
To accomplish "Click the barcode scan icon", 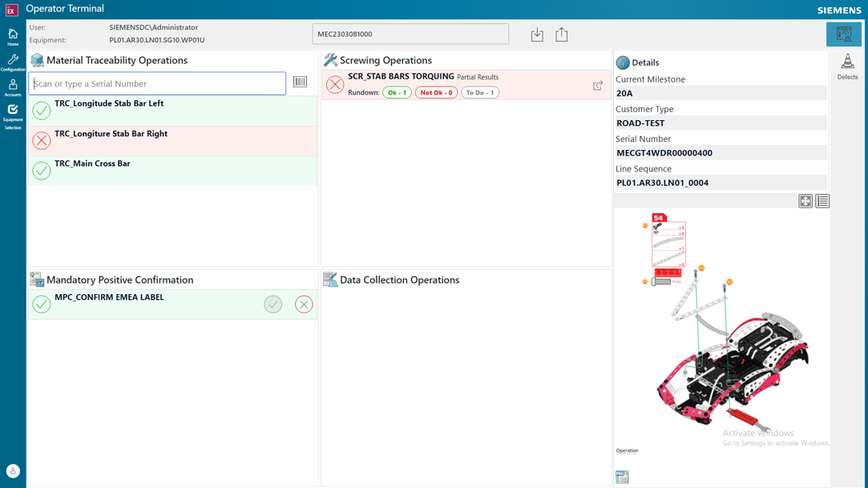I will [x=300, y=82].
